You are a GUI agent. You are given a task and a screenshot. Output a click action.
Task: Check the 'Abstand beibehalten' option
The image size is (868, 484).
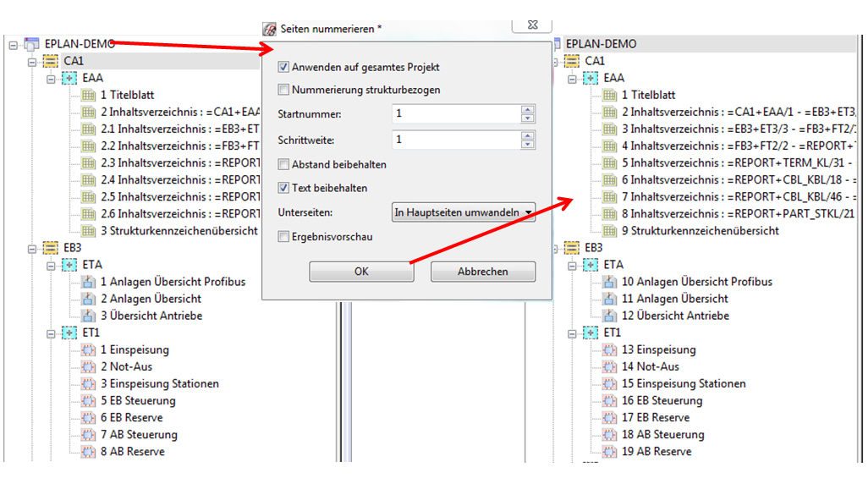(283, 164)
